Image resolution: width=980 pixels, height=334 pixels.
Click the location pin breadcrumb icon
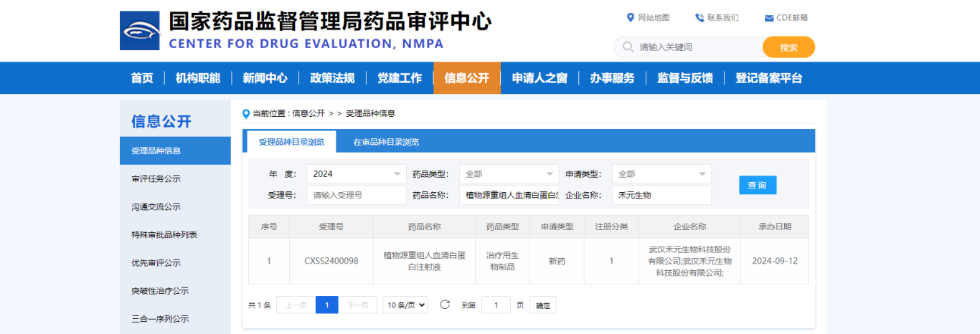pos(247,113)
